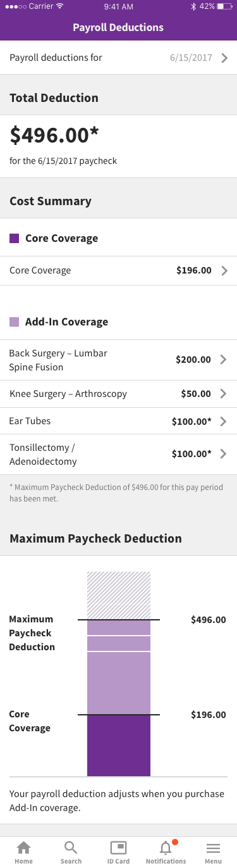Select the dark purple Core Coverage swatch
237x868 pixels.
14,239
